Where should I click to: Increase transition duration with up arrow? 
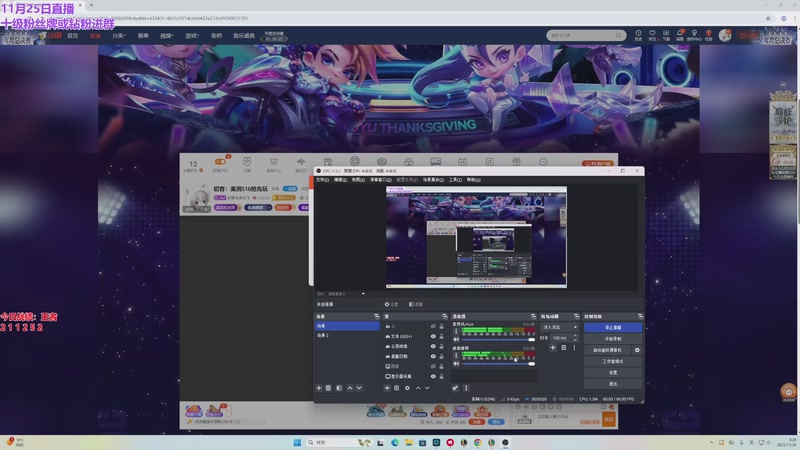pyautogui.click(x=575, y=336)
